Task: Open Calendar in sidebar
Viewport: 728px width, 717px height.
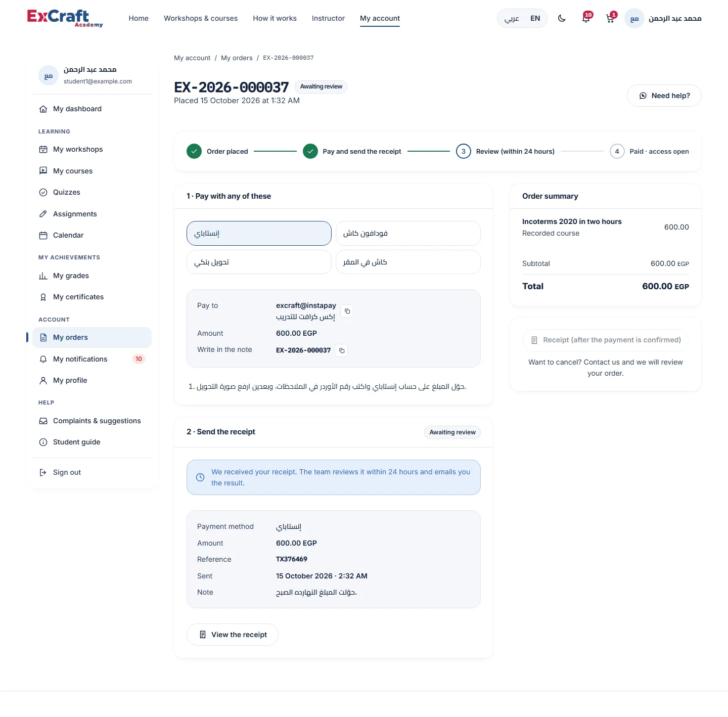Action: [x=92, y=235]
